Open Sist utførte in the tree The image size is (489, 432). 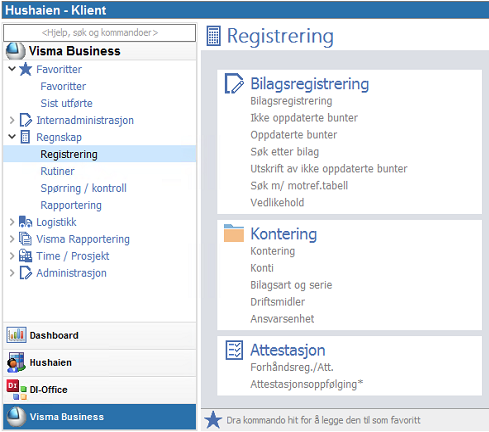[x=66, y=103]
